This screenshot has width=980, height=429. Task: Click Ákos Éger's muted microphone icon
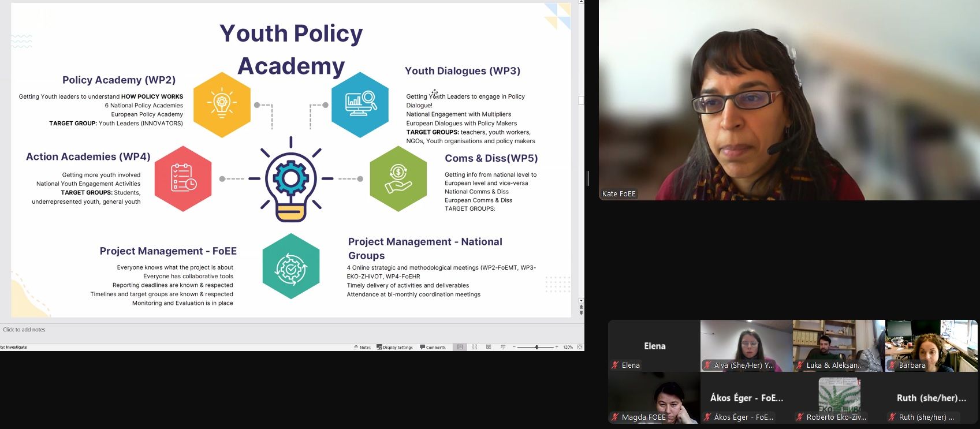tap(707, 417)
